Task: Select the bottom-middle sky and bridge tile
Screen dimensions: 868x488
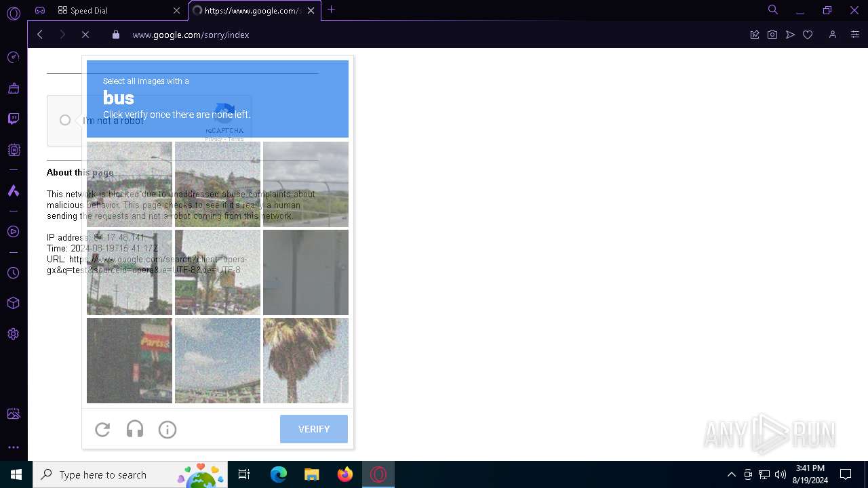Action: coord(218,361)
